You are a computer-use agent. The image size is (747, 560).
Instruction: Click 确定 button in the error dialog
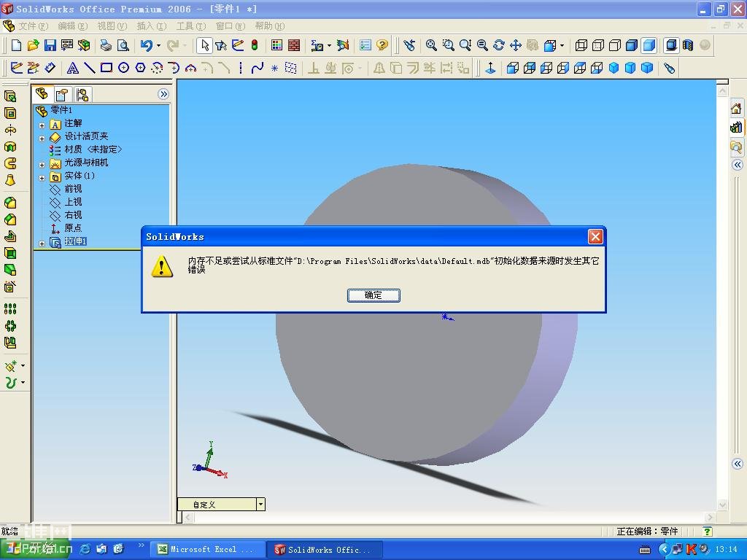coord(373,295)
